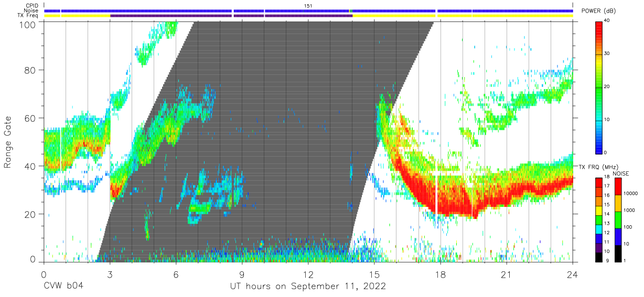Click the x-axis tick label 18
This screenshot has width=644, height=297.
tap(441, 275)
